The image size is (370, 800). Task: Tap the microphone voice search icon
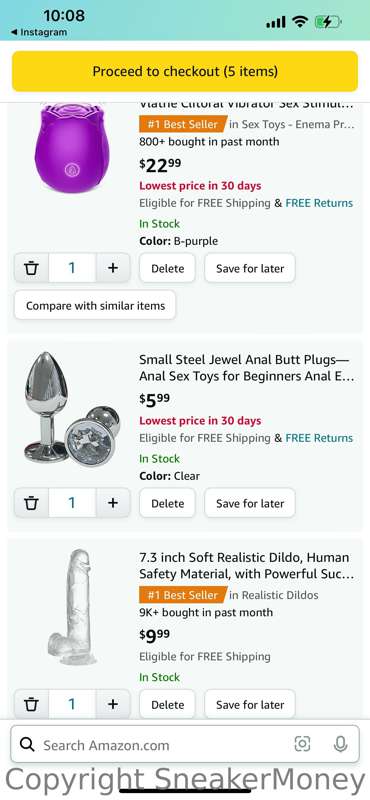pyautogui.click(x=340, y=744)
